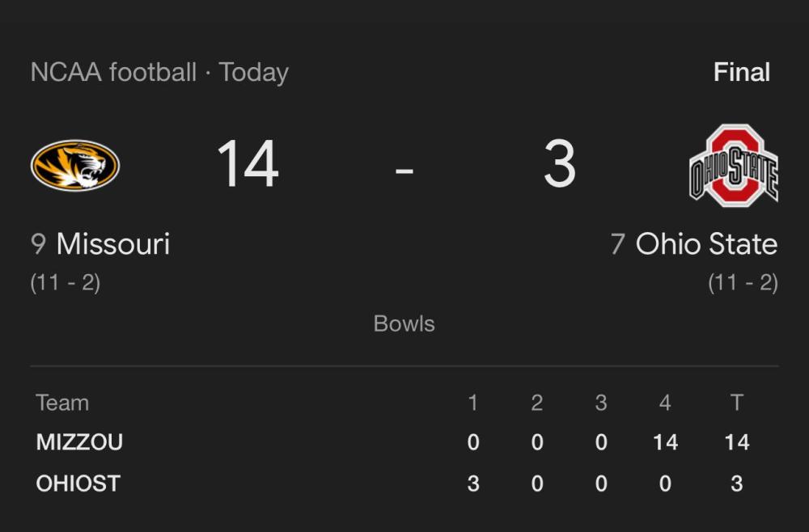Click the NCAA football header text

[x=113, y=72]
